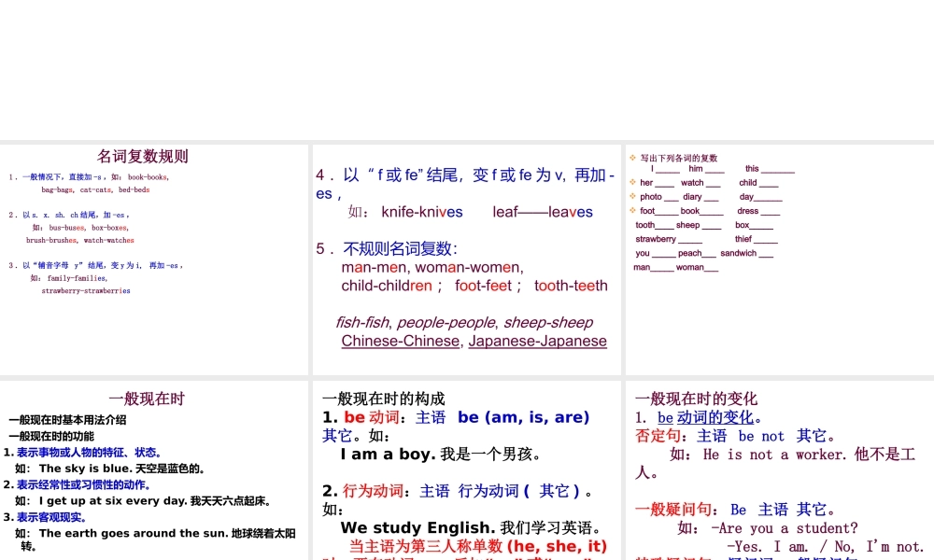Click the sentence 'The earth goes around the sun.'
Image resolution: width=934 pixels, height=560 pixels.
click(x=134, y=533)
